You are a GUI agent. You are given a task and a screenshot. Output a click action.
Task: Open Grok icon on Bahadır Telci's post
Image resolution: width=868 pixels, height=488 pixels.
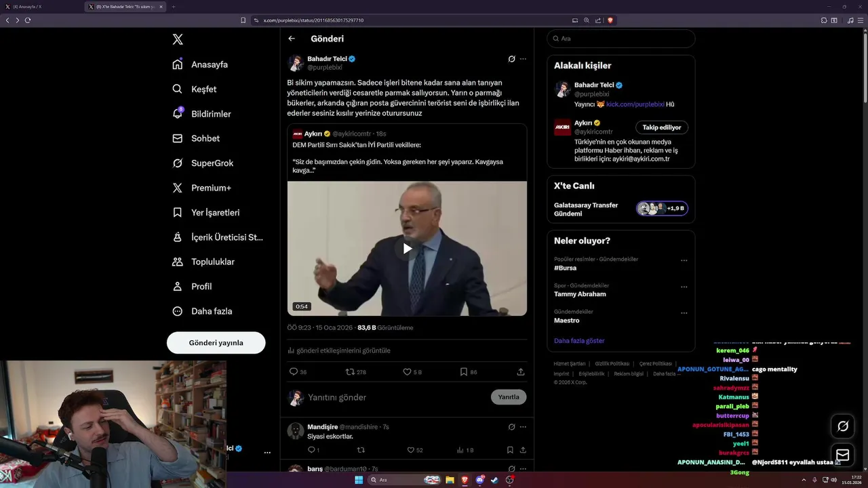coord(512,59)
